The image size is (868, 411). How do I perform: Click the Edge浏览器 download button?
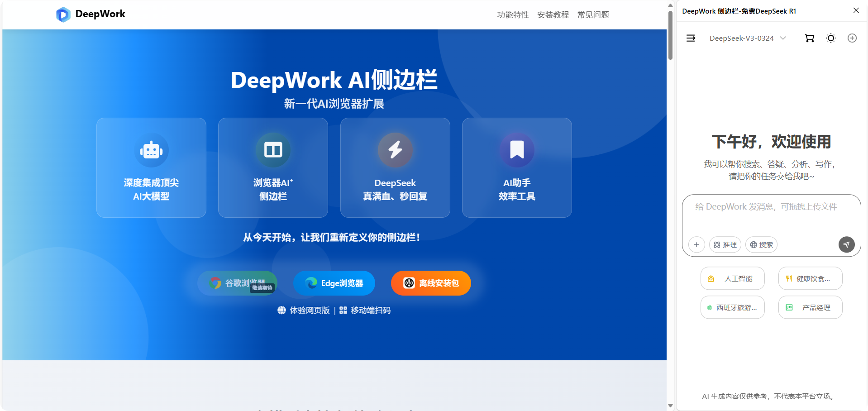click(x=334, y=283)
